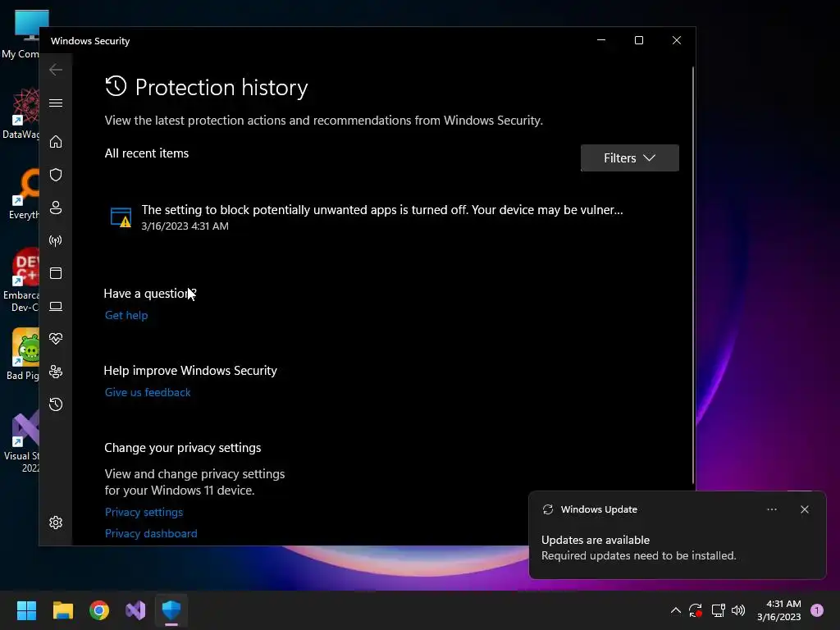Go back using the back arrow

56,70
